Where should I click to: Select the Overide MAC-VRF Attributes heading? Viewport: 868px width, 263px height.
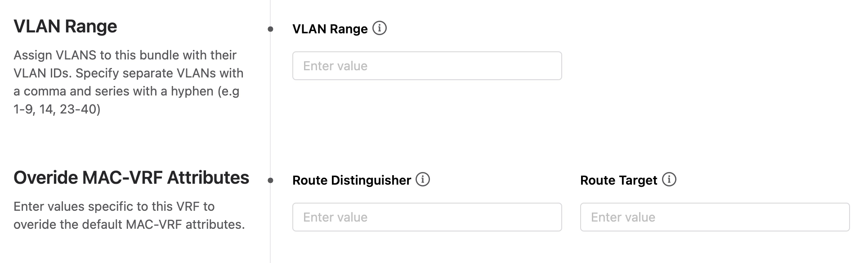(x=131, y=178)
